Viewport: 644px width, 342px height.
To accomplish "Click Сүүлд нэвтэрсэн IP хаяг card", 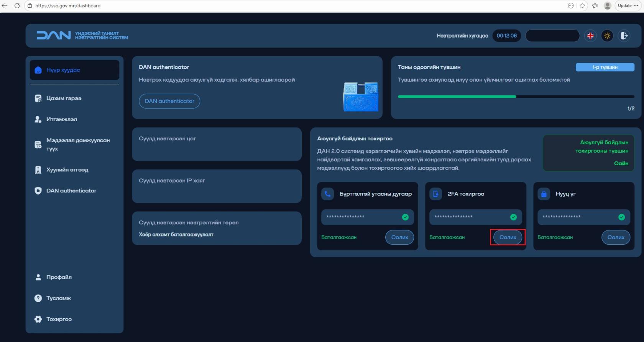I will point(217,186).
